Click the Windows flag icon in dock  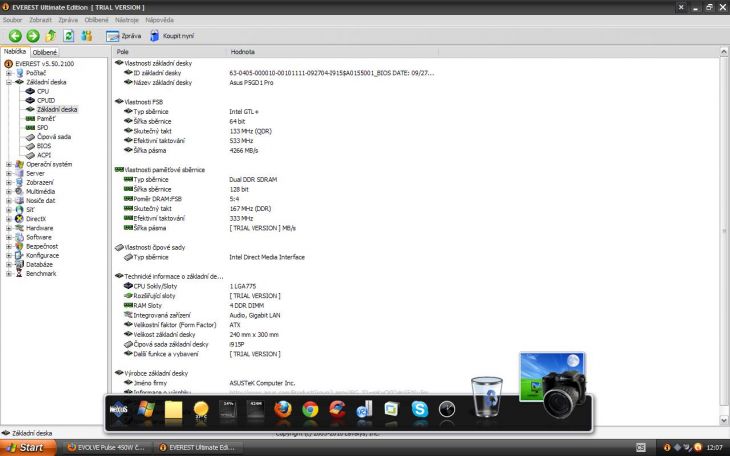(146, 410)
